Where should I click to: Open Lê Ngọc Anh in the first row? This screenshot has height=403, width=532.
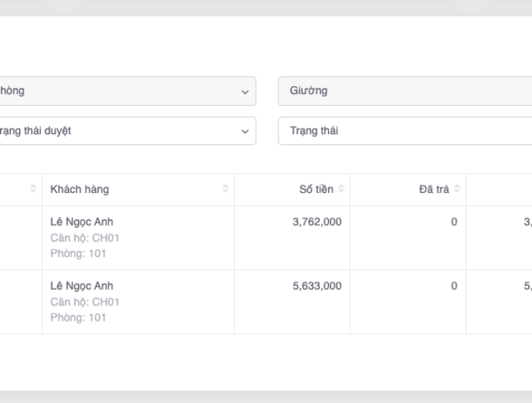coord(81,222)
